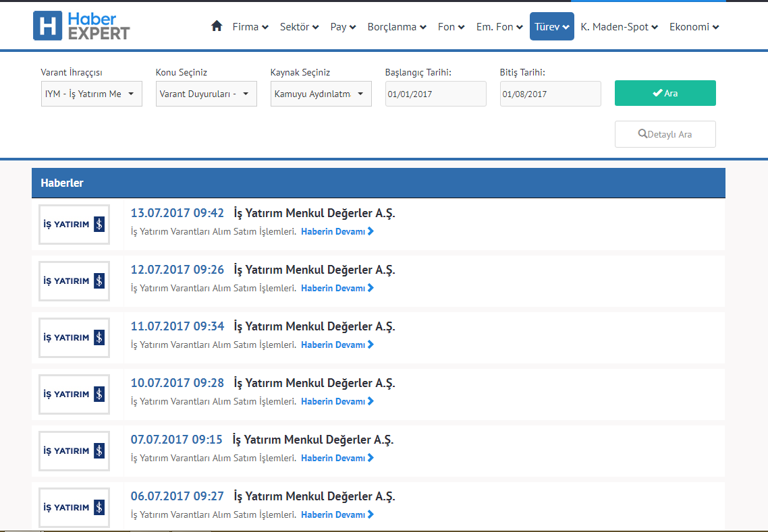Viewport: 768px width, 532px height.
Task: Click Haberin Devamı for 07.07.2017 news
Action: click(x=337, y=458)
